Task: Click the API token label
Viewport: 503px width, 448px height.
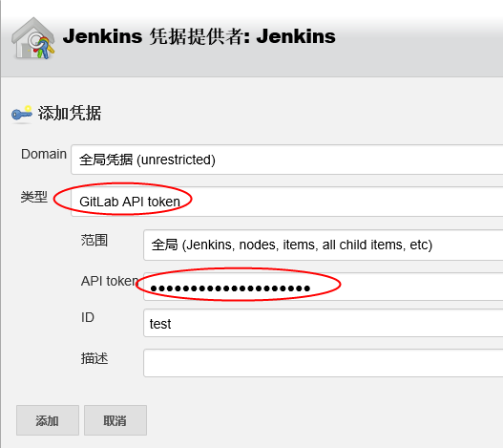Action: pos(110,281)
